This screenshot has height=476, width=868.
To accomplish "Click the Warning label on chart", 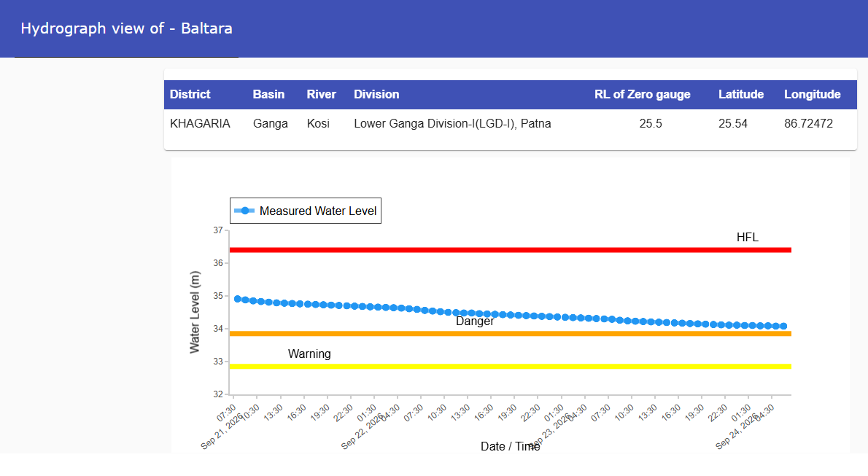I will (x=309, y=354).
